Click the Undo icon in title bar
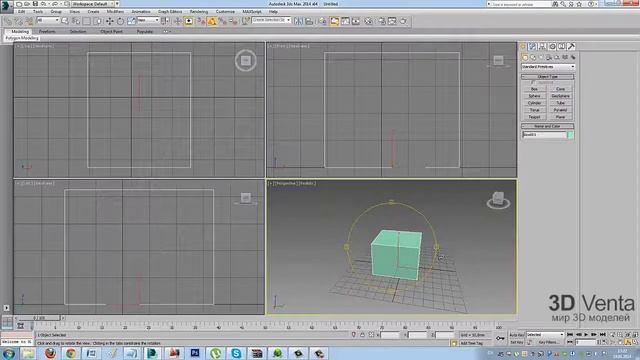Viewport: 640px width, 360px height. (43, 4)
